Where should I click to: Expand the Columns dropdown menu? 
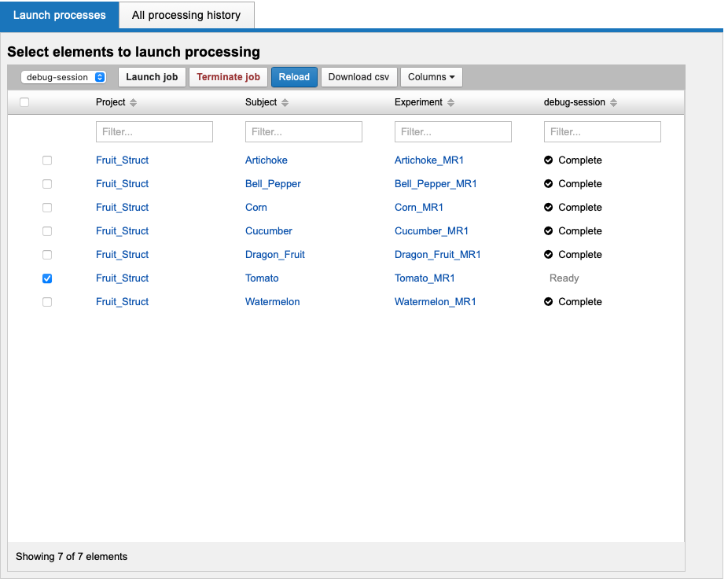pyautogui.click(x=431, y=77)
